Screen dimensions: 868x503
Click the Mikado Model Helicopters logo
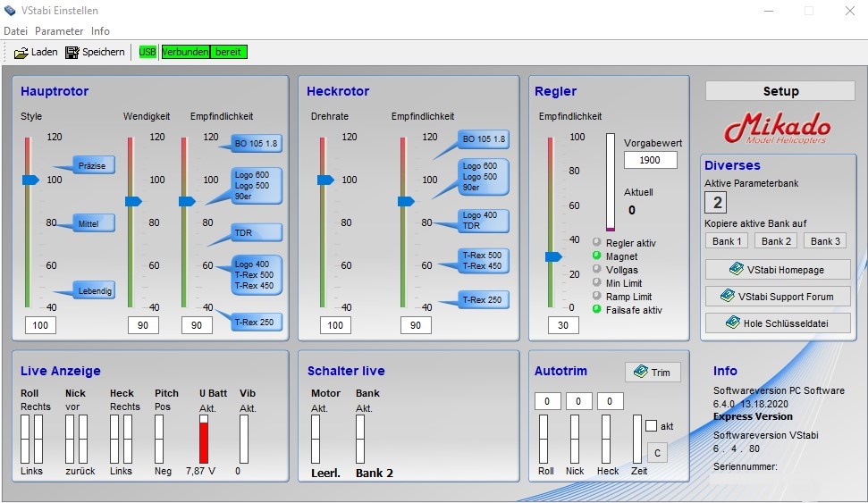[x=777, y=129]
